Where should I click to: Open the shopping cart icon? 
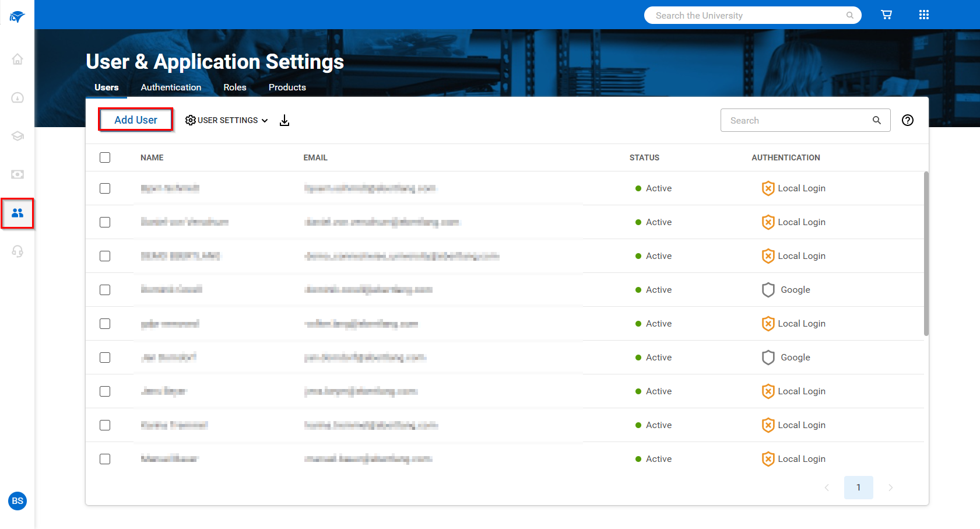tap(886, 15)
